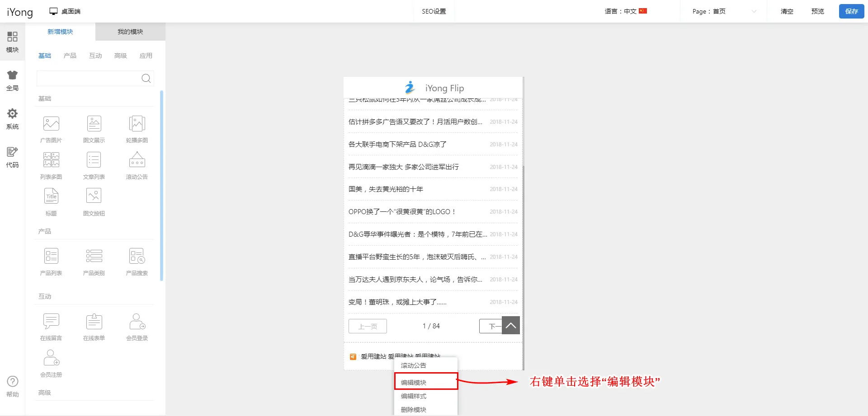Image resolution: width=868 pixels, height=416 pixels.
Task: Select the 广告图片 module icon
Action: point(51,124)
